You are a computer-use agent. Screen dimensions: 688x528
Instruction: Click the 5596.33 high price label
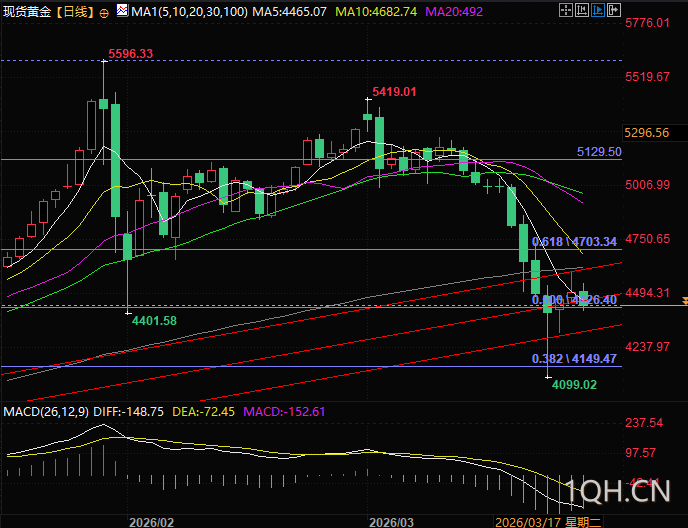point(131,54)
